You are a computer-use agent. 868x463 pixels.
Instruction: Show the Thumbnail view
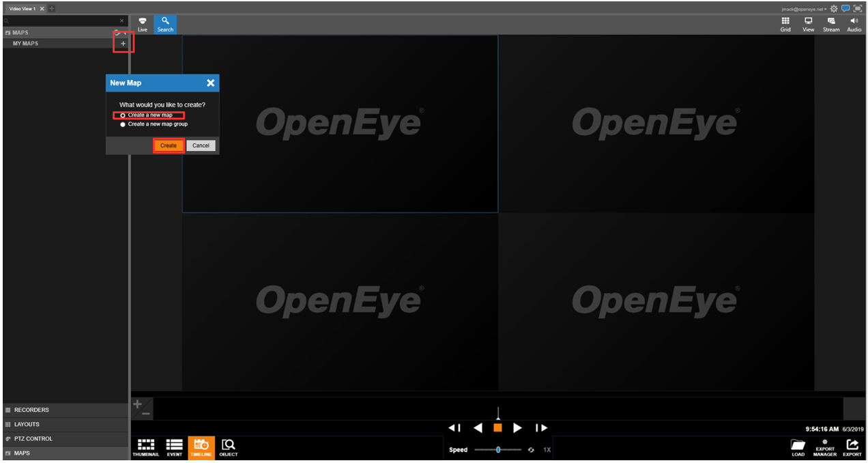(146, 447)
